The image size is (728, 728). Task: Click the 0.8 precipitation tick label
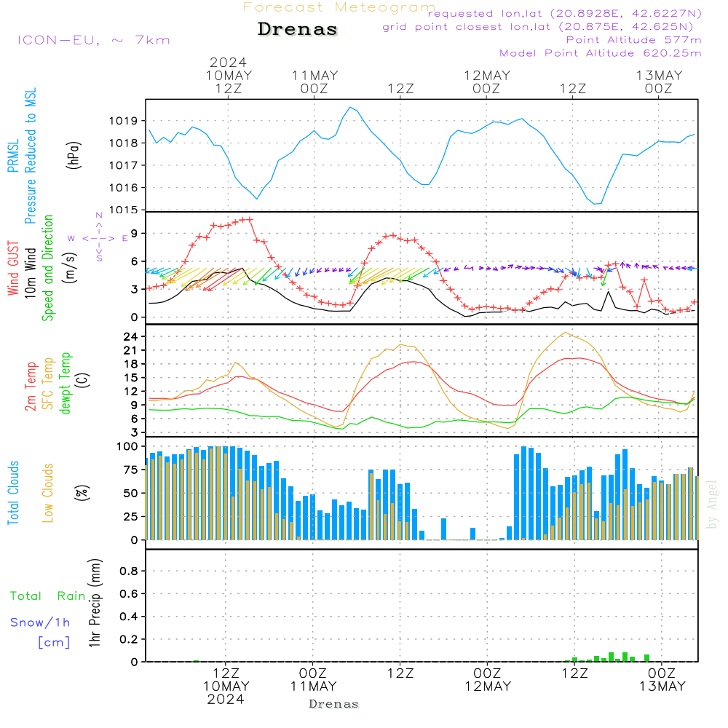point(129,571)
